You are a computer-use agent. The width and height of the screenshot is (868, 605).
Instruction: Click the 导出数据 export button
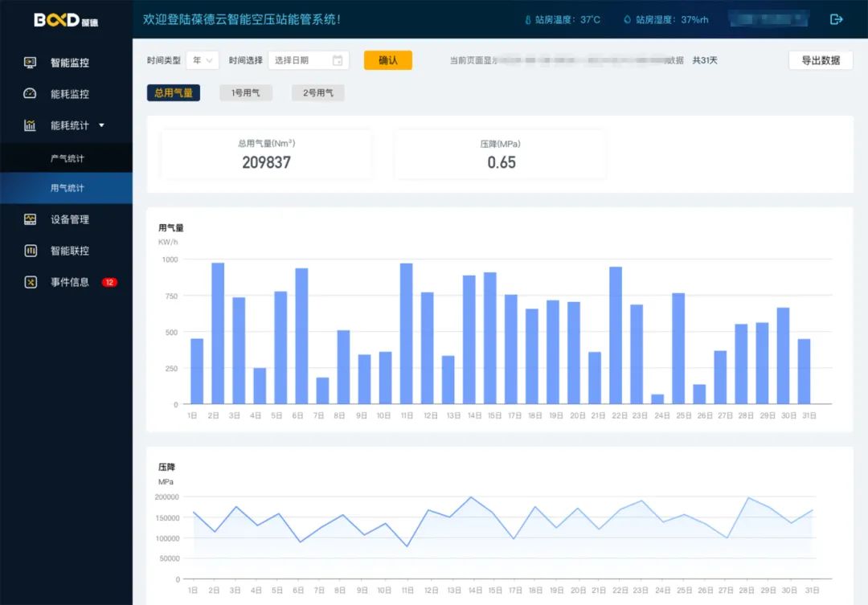[820, 60]
